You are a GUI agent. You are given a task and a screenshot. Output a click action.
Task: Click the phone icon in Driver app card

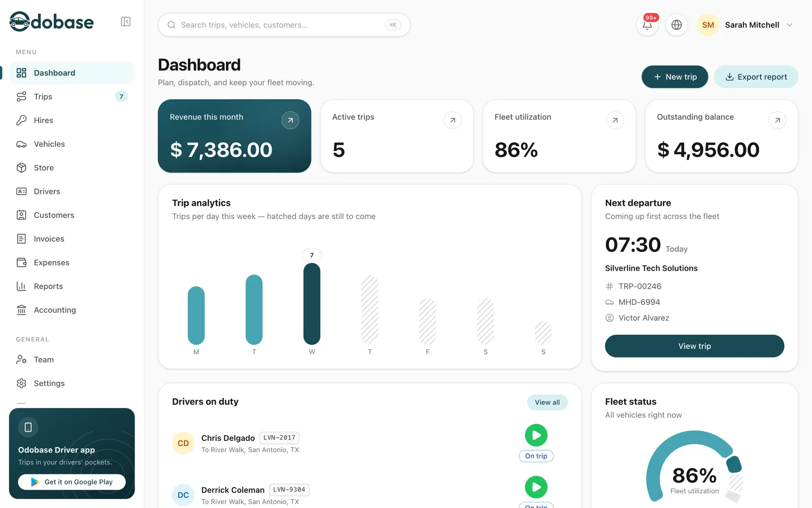28,427
